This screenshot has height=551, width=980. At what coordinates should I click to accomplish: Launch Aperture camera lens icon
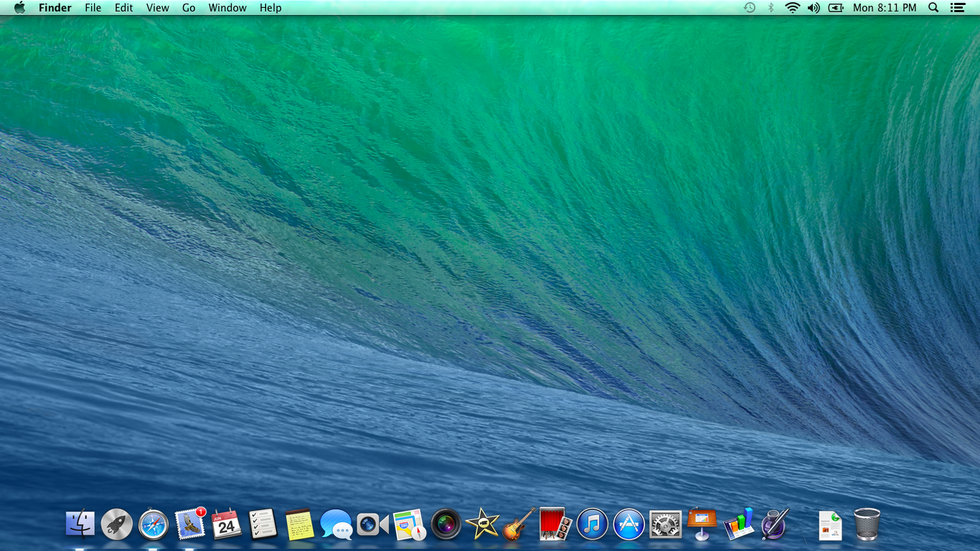point(446,524)
